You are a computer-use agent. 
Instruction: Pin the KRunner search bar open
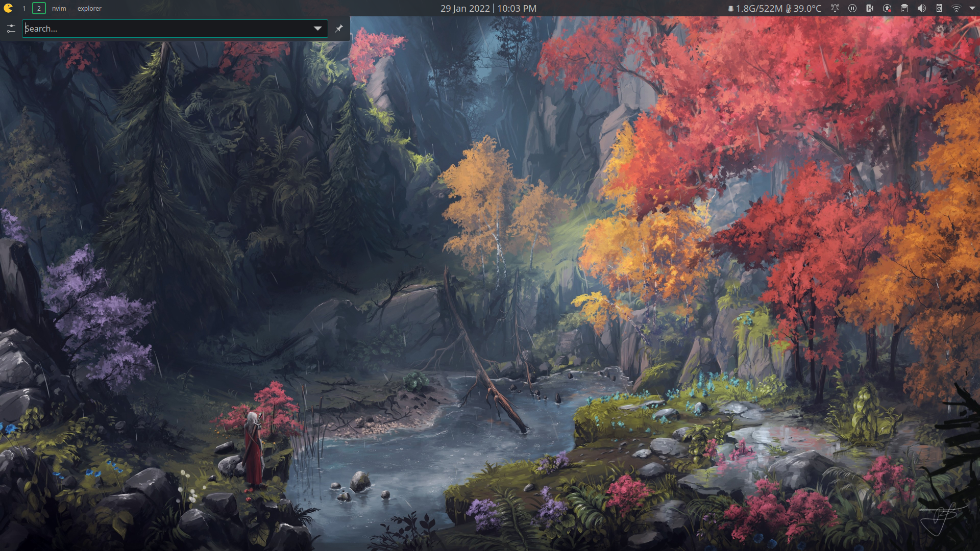coord(339,29)
